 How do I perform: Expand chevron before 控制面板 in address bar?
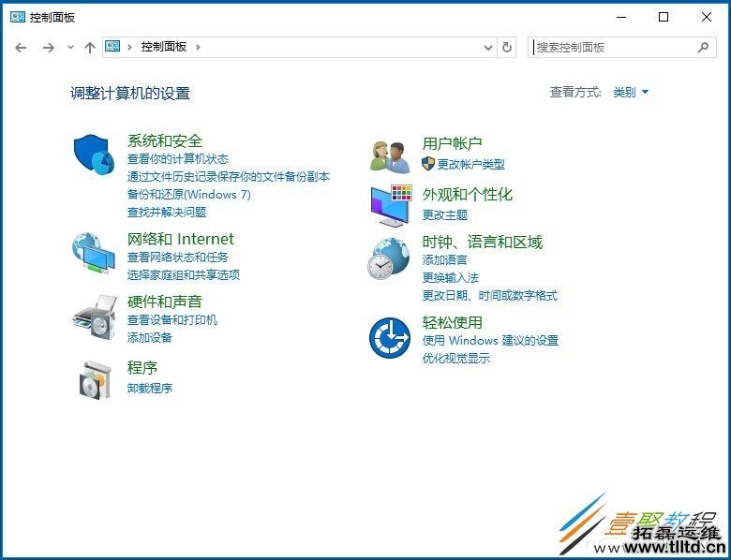pos(129,47)
